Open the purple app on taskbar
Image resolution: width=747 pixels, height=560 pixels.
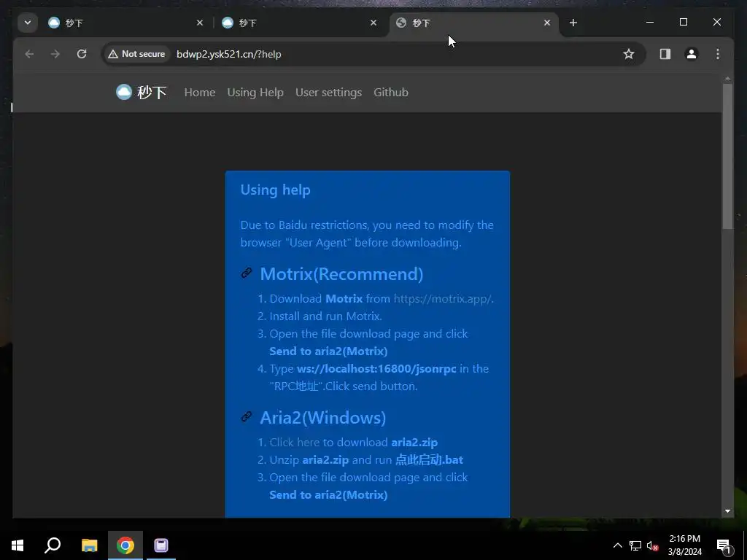point(161,545)
